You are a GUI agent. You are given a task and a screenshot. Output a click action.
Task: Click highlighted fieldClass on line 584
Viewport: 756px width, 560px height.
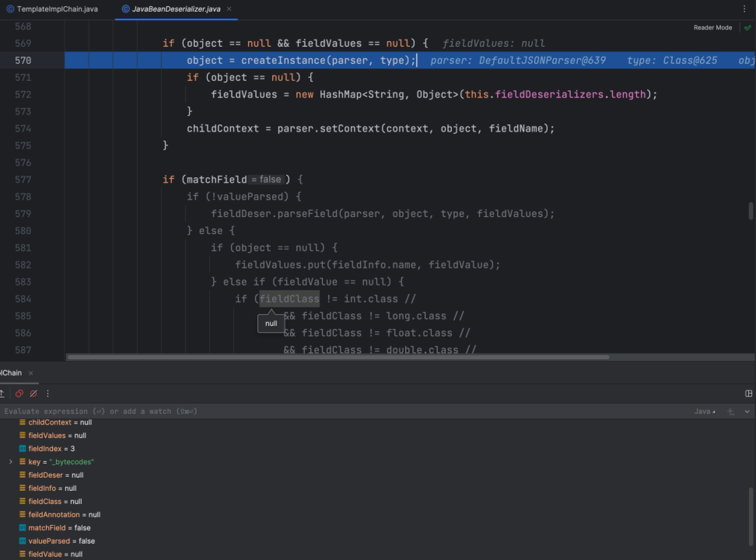pos(289,299)
